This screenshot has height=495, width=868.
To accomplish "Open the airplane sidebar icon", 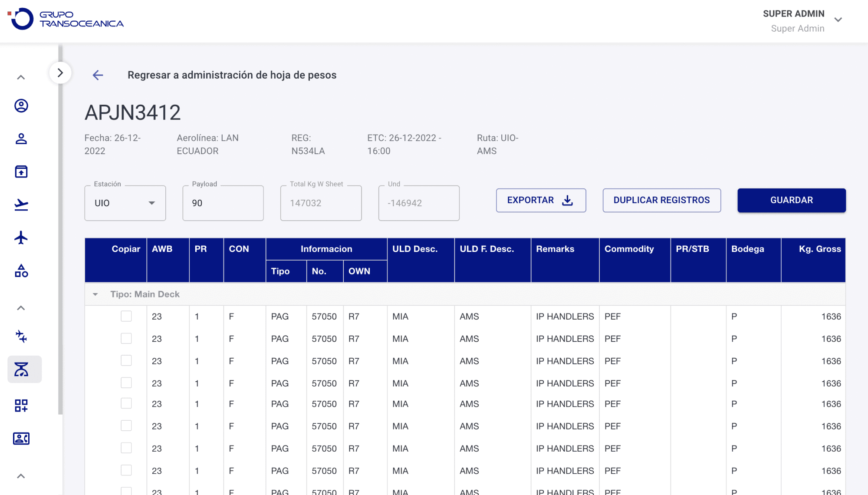I will click(21, 238).
